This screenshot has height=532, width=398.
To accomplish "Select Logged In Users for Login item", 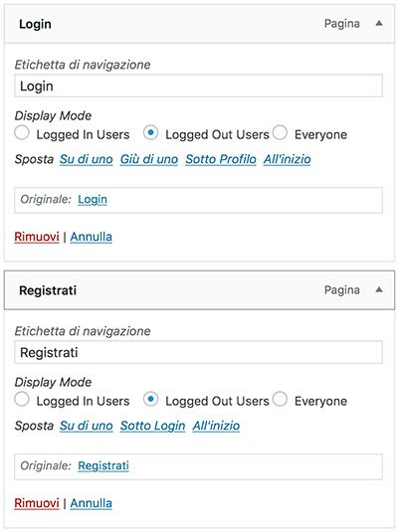I will click(x=22, y=132).
